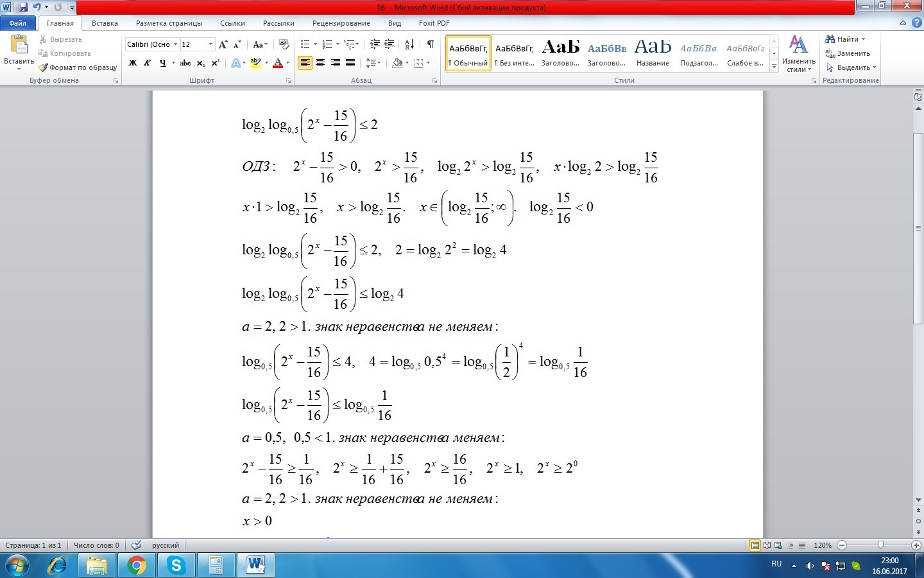Save the document from the quick access toolbar
The height and width of the screenshot is (578, 924).
[23, 7]
